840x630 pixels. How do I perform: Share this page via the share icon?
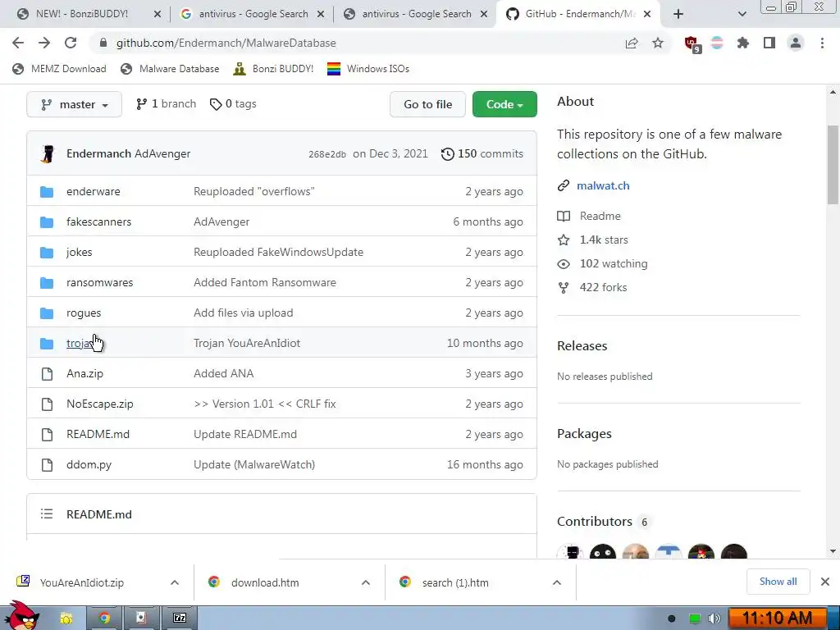click(x=632, y=43)
